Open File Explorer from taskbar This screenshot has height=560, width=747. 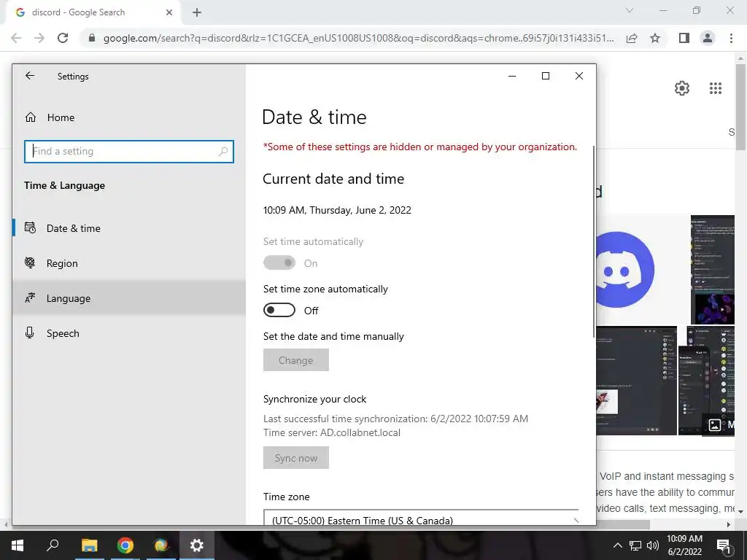89,545
